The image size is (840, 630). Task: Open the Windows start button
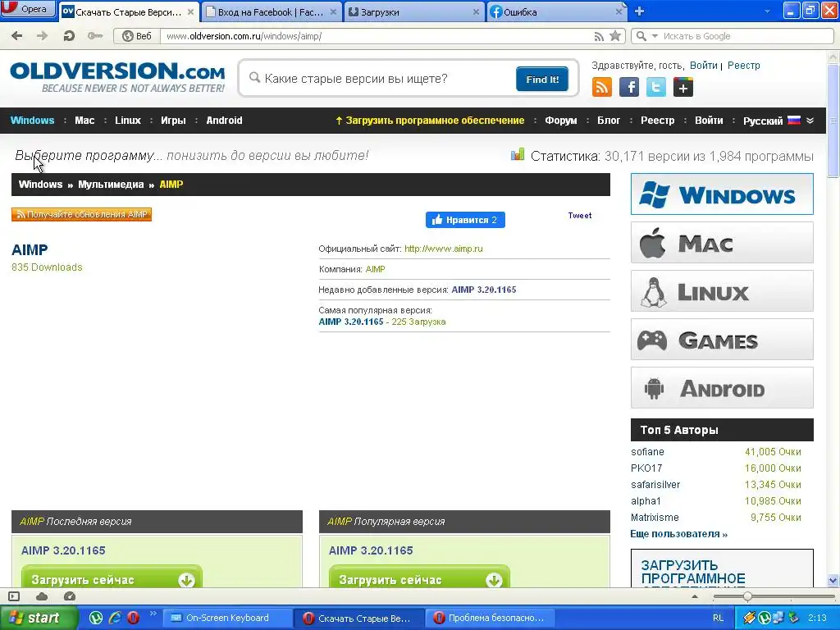38,619
